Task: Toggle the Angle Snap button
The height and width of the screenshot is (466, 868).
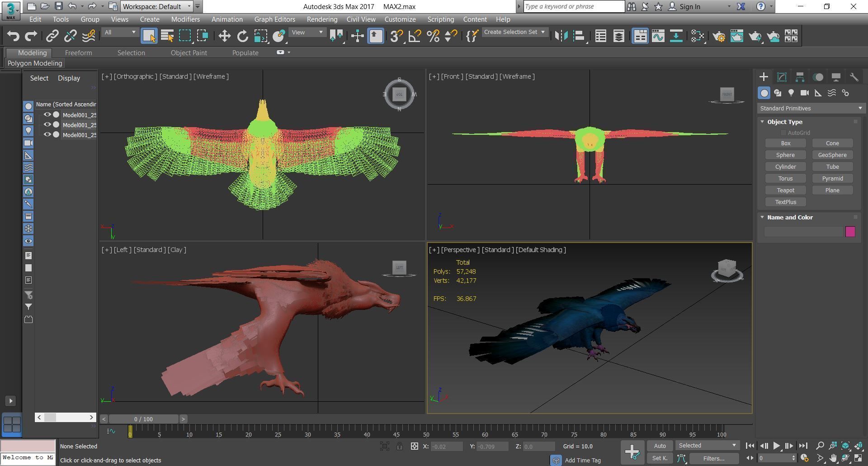Action: click(x=415, y=36)
